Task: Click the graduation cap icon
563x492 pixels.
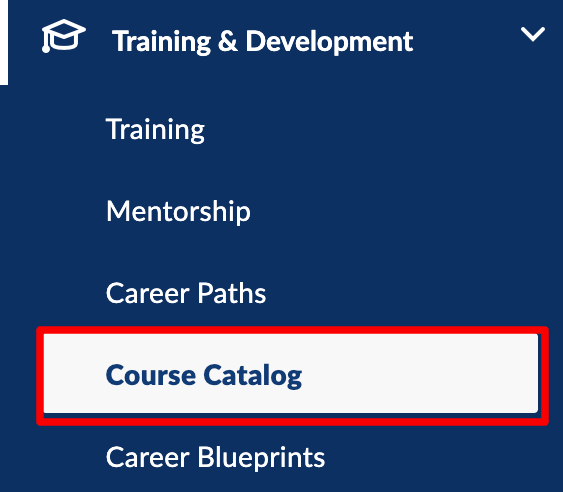Action: pos(64,36)
